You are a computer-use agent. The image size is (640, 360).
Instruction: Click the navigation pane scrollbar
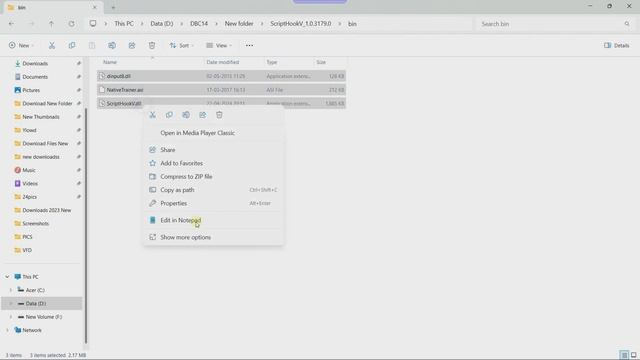coord(86,226)
